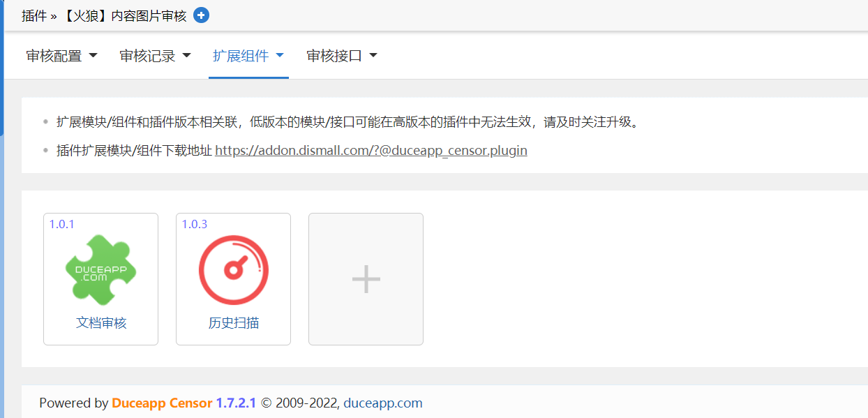Click the Duceapp Censor 1.7.2.1 version link

(184, 403)
